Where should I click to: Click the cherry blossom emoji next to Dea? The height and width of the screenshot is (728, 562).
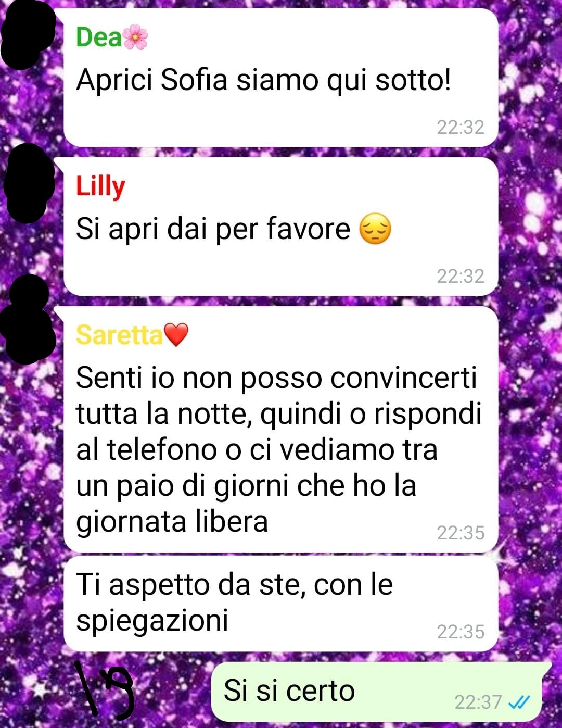[x=135, y=37]
